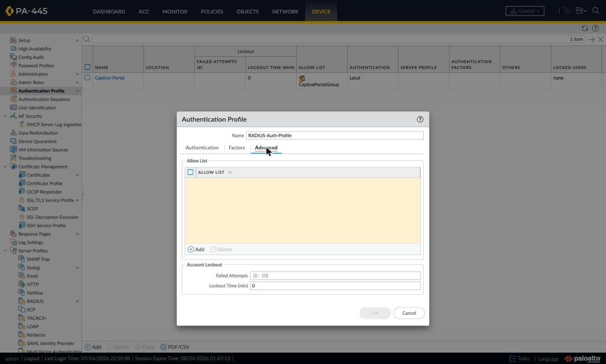Select Authentication Profile in the sidebar
Viewport: 606px width, 364px height.
point(42,91)
